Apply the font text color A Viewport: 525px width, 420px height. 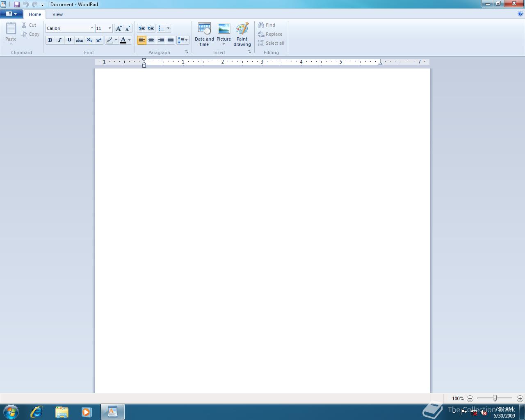123,40
